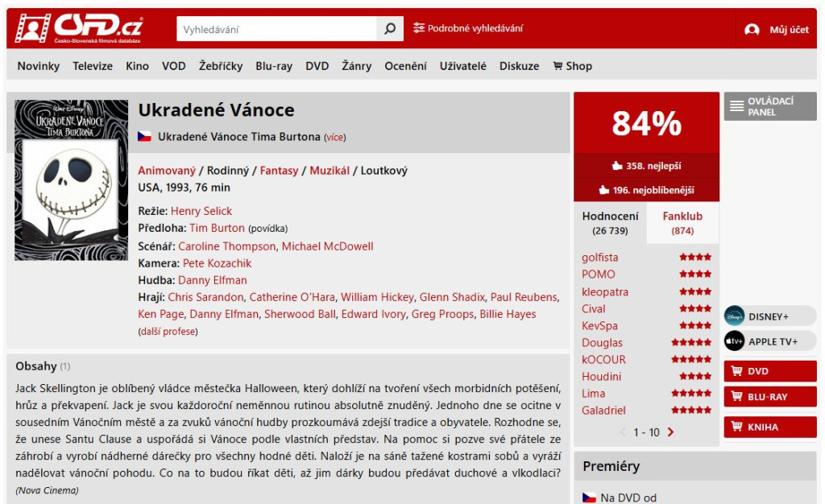
Task: Click the movie poster thumbnail
Action: pyautogui.click(x=72, y=180)
